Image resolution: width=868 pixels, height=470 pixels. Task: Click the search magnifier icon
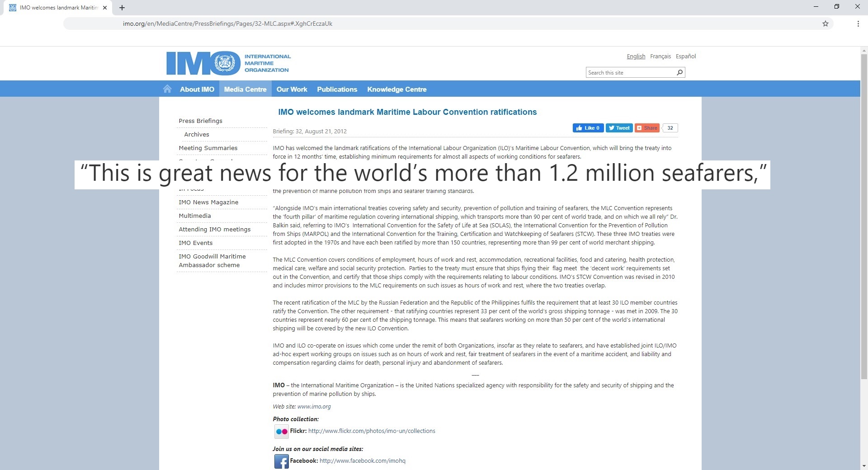coord(679,73)
